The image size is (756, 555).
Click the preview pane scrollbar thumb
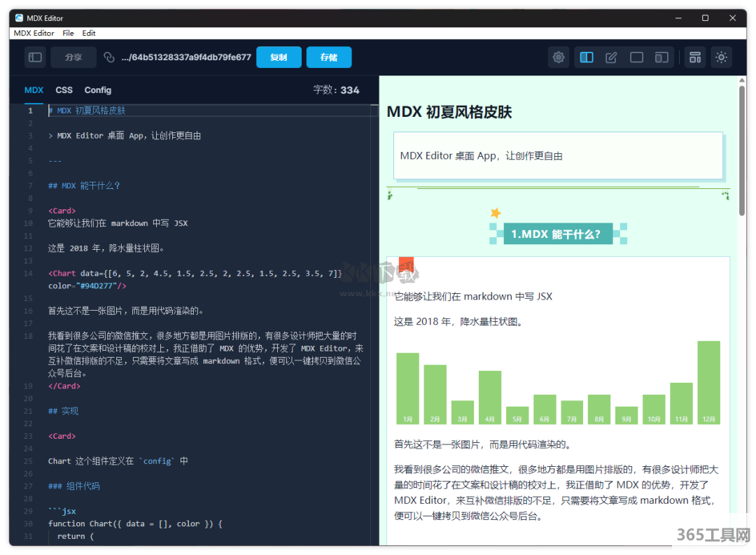tap(742, 150)
